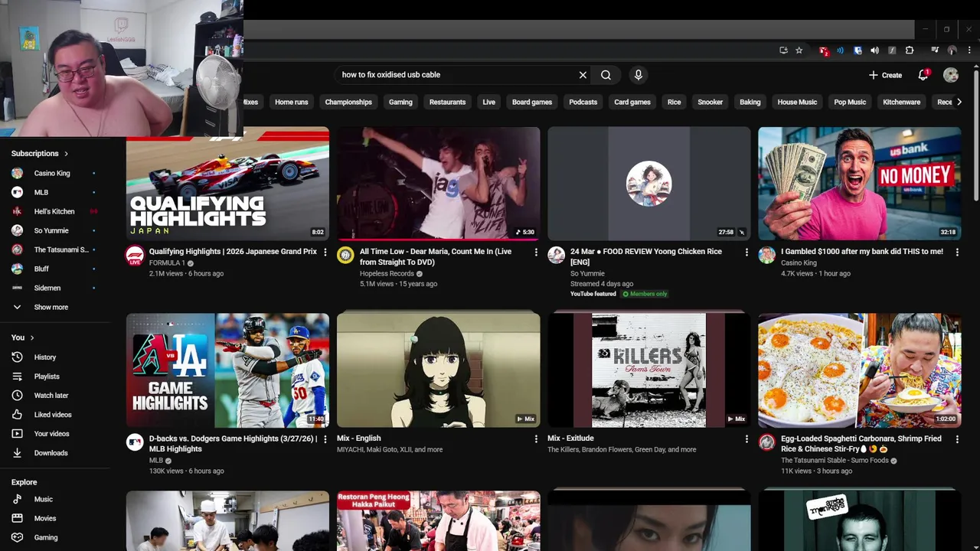Select the Championships chip
Image resolution: width=980 pixels, height=551 pixels.
tap(348, 102)
